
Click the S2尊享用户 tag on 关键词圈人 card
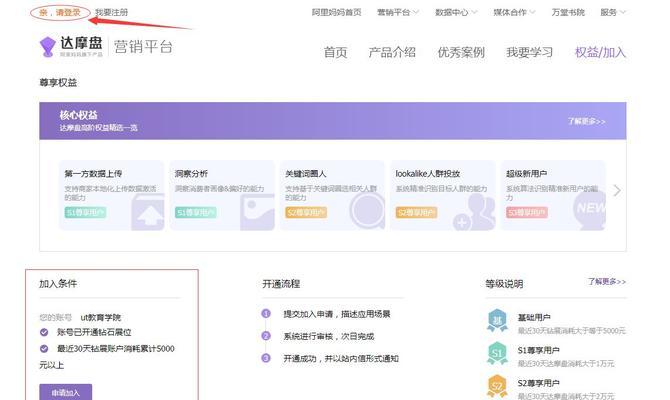(x=306, y=212)
